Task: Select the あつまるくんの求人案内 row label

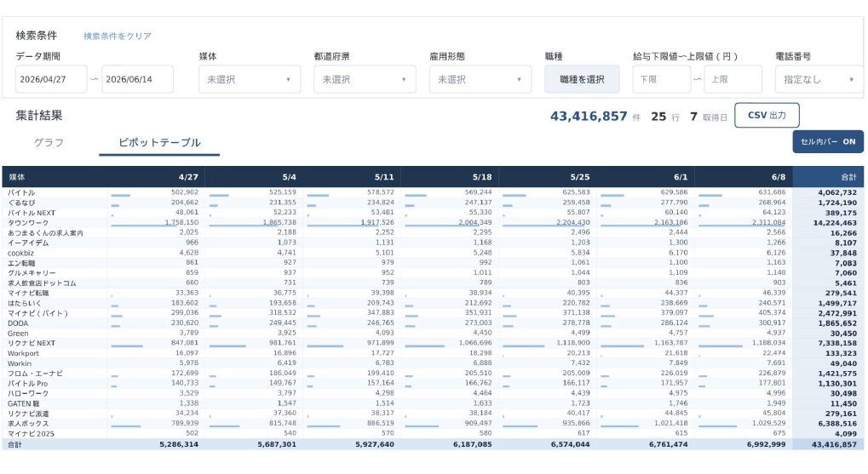Action: (x=45, y=233)
